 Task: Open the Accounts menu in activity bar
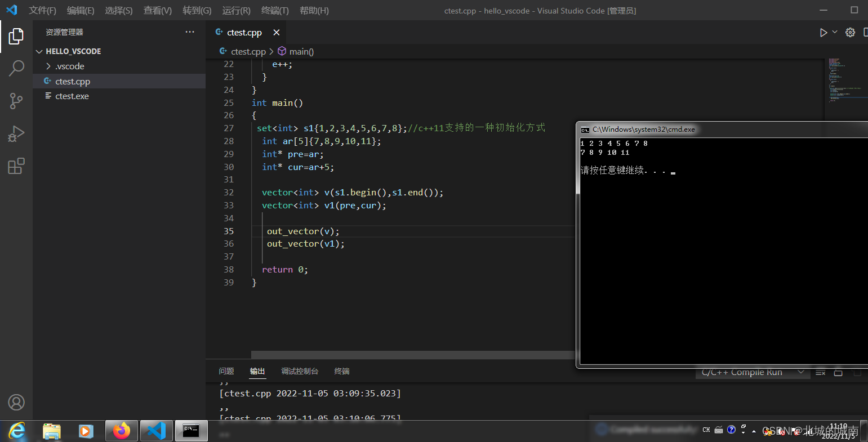tap(16, 402)
